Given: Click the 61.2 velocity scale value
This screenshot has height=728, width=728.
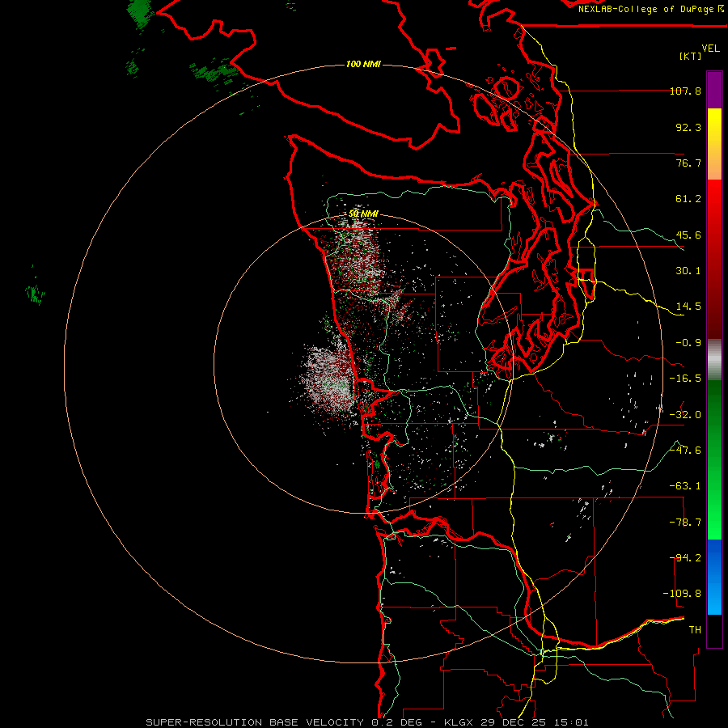Looking at the screenshot, I should click(x=688, y=199).
